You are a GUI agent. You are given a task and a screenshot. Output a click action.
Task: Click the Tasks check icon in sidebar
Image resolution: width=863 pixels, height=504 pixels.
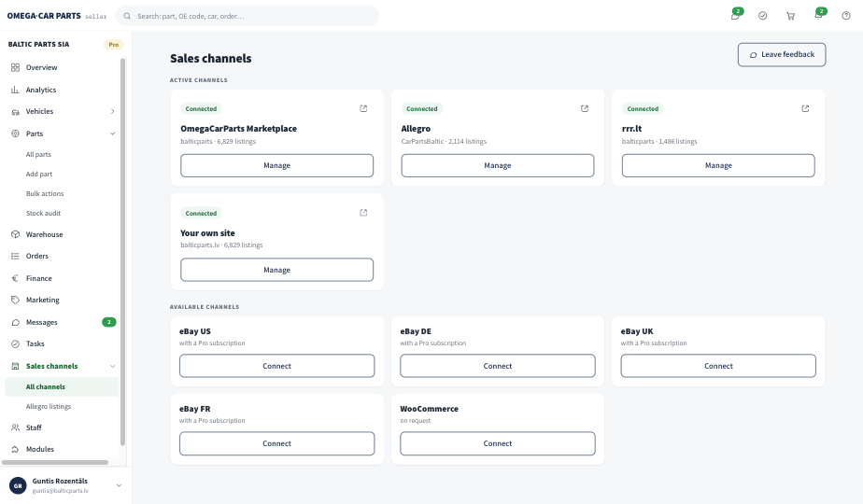coord(15,343)
